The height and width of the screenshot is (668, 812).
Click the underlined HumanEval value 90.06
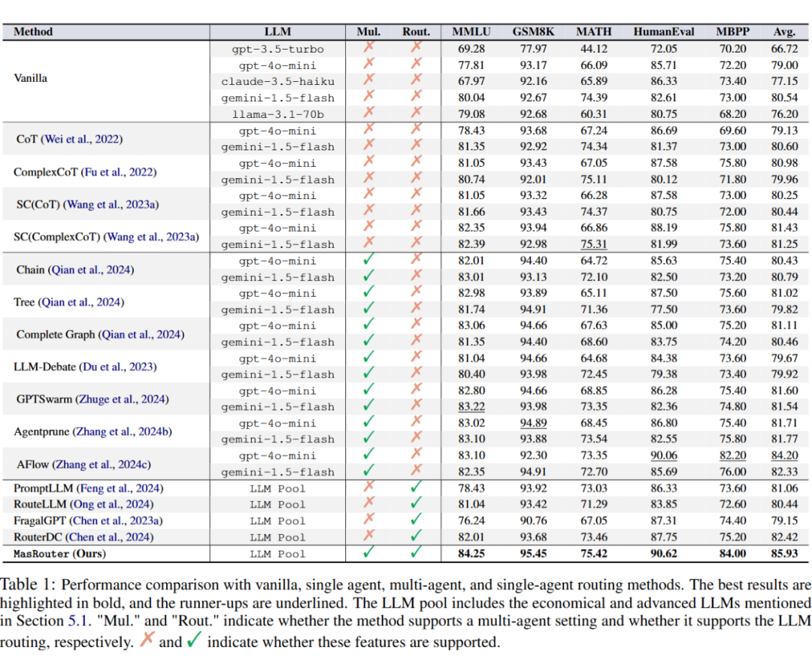pos(664,455)
